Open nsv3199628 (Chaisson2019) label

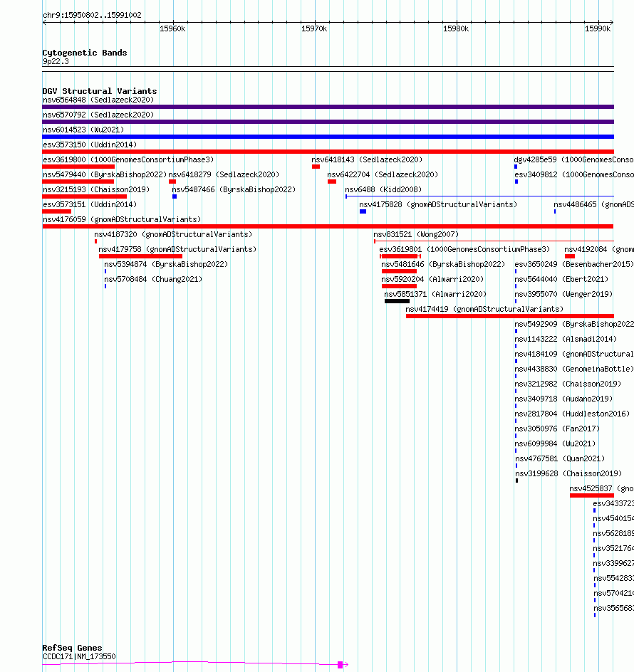568,474
